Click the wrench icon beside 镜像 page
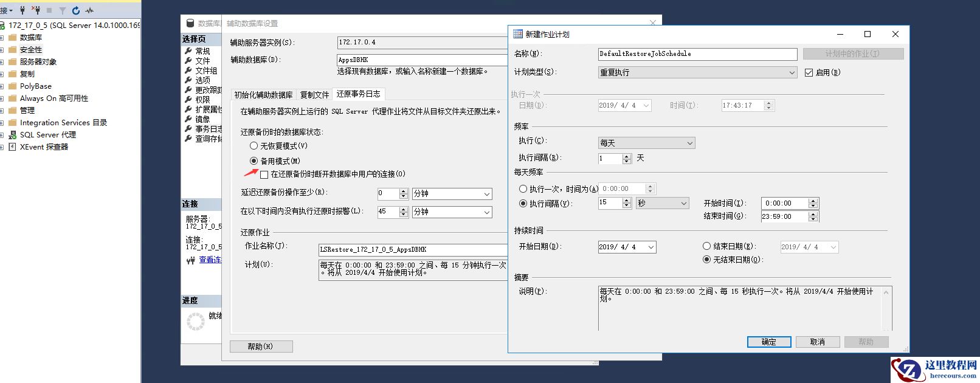Image resolution: width=980 pixels, height=383 pixels. [188, 119]
